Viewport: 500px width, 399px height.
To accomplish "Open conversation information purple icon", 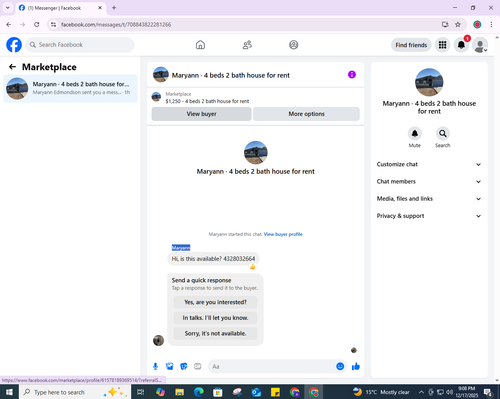I will (x=352, y=75).
